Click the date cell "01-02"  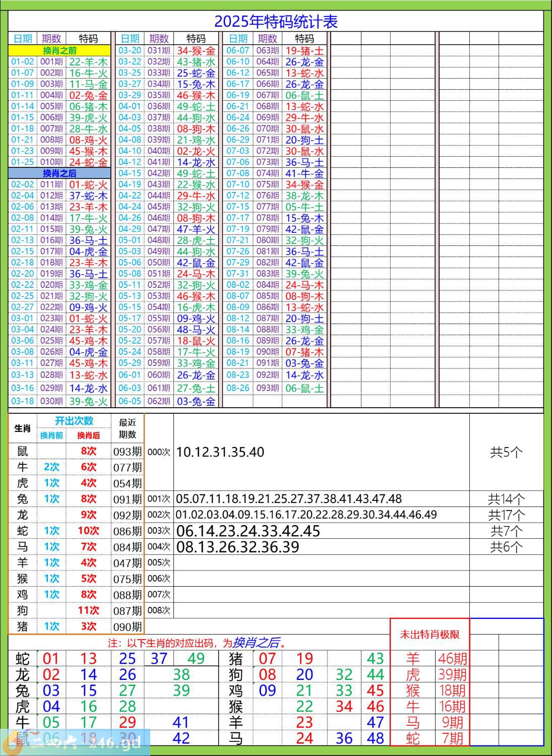(x=23, y=61)
